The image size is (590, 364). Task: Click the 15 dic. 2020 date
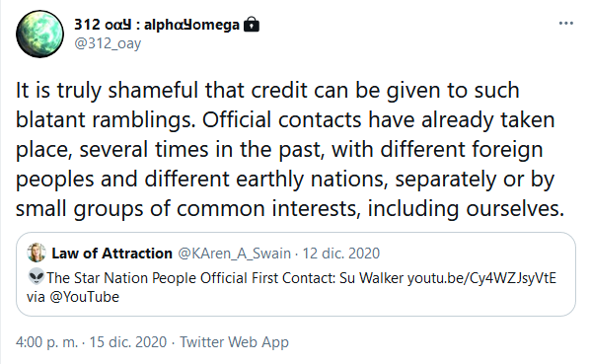tap(128, 342)
